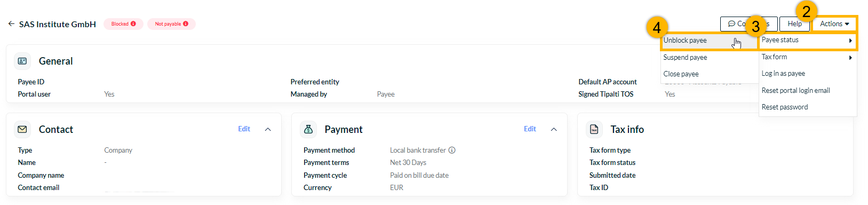Click the info icon next to Local bank transfer

pyautogui.click(x=452, y=151)
